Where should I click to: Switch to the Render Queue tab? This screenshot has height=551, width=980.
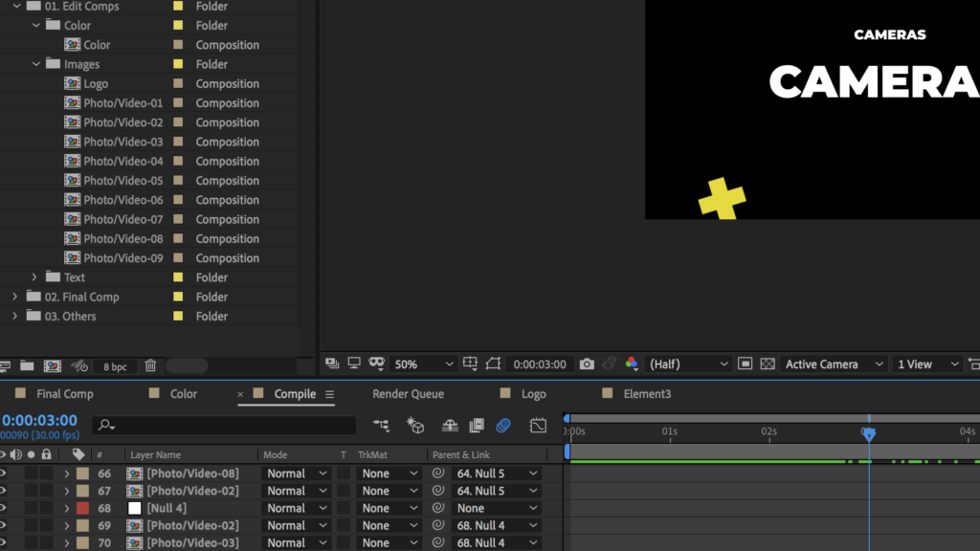click(408, 394)
